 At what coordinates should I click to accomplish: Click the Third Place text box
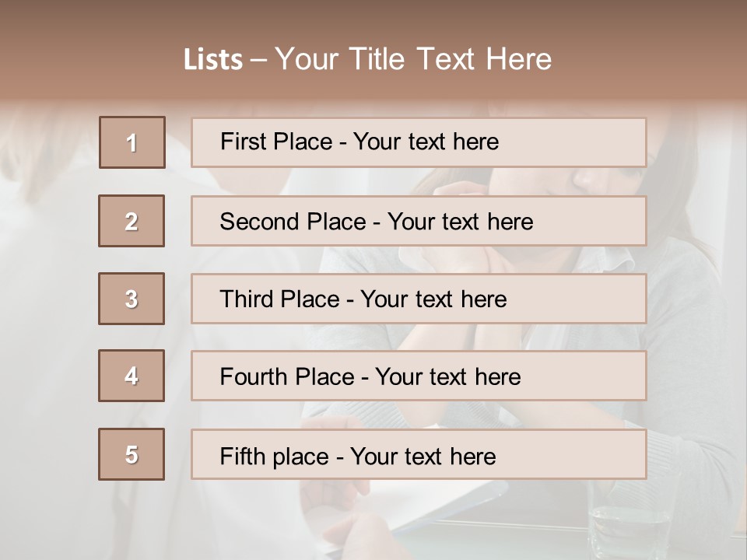(x=419, y=299)
